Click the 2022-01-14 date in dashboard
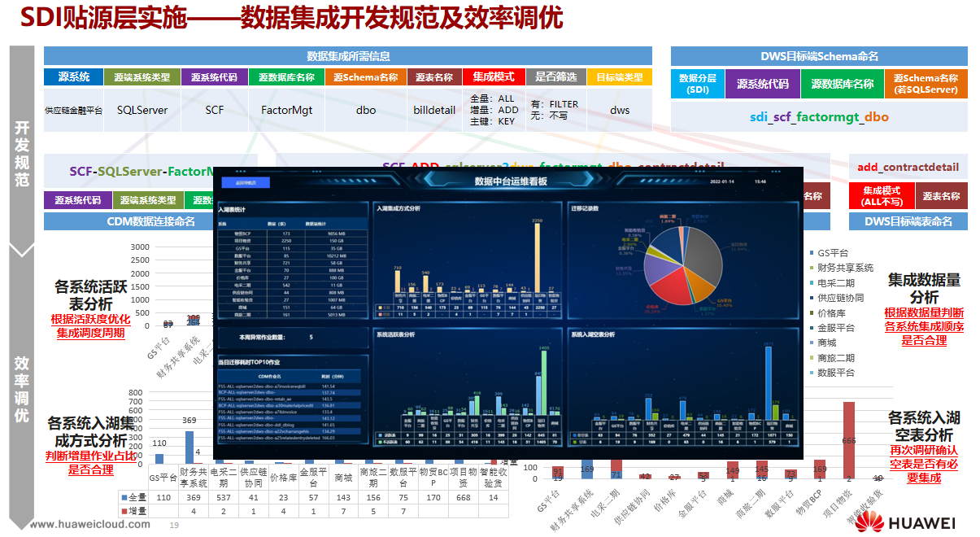The image size is (980, 537). tap(721, 182)
